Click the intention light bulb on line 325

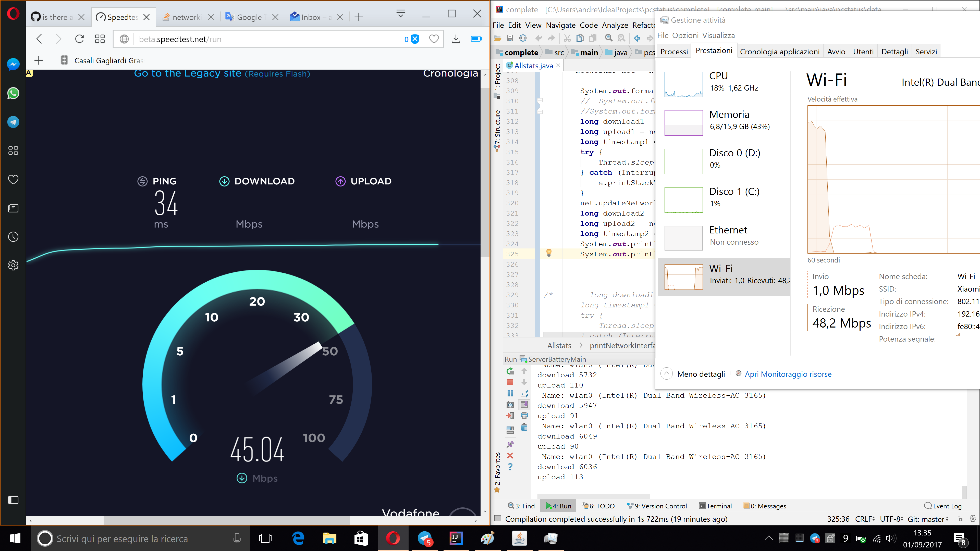pyautogui.click(x=549, y=253)
